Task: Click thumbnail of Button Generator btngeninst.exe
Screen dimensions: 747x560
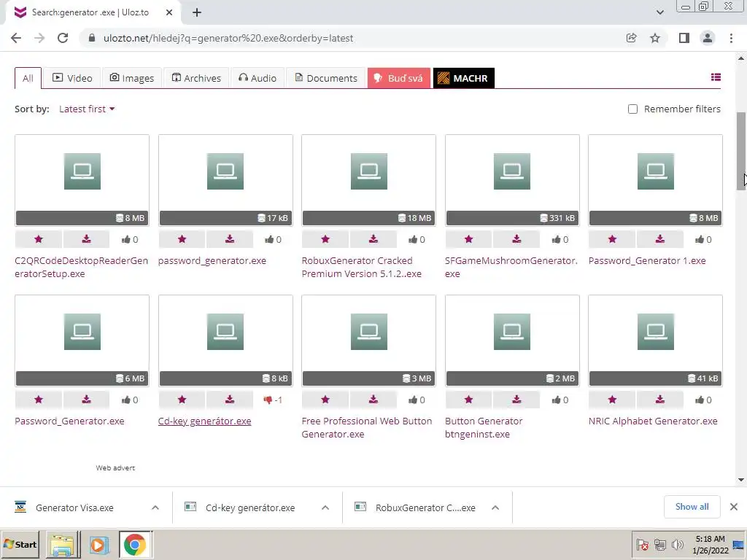Action: 512,341
